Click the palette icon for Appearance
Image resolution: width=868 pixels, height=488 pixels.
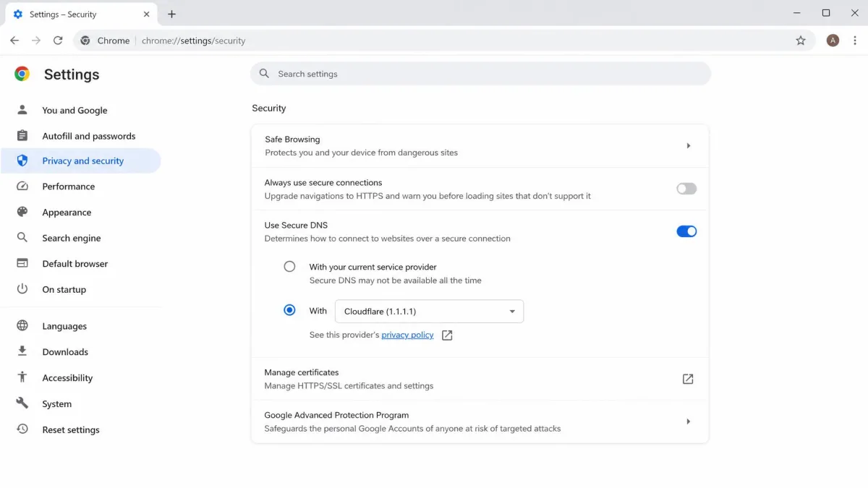point(22,212)
